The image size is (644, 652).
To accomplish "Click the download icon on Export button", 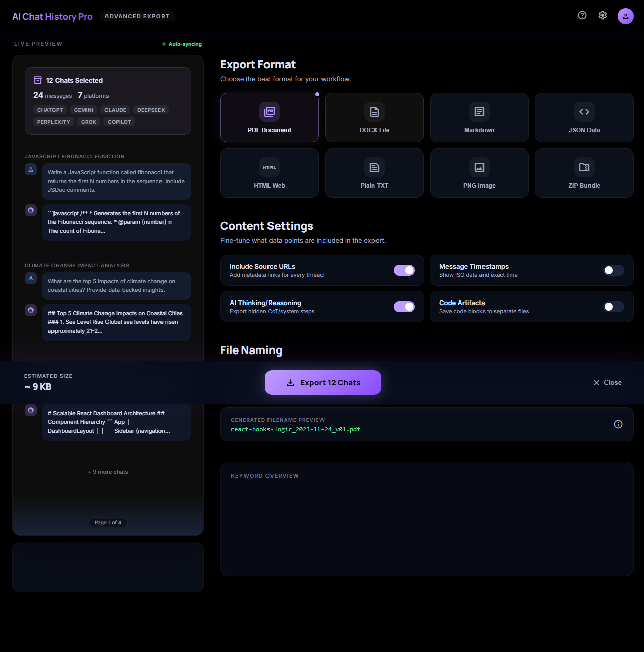I will coord(290,383).
